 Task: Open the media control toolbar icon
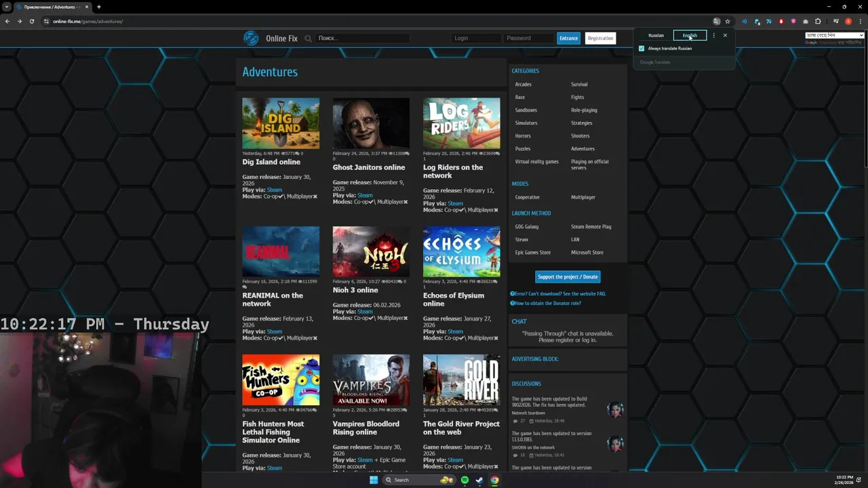coord(836,21)
